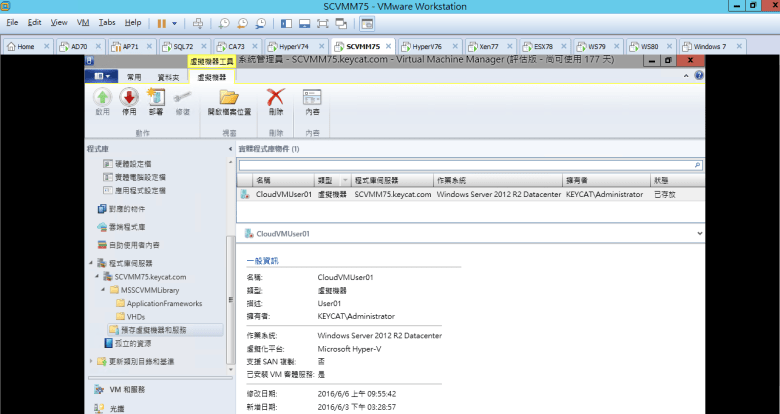Click the VMM help question mark icon
Image resolution: width=780 pixels, height=414 pixels.
click(698, 76)
